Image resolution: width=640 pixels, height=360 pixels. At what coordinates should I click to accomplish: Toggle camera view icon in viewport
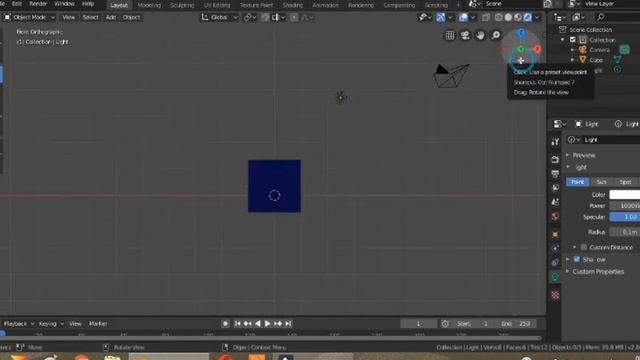(x=465, y=36)
